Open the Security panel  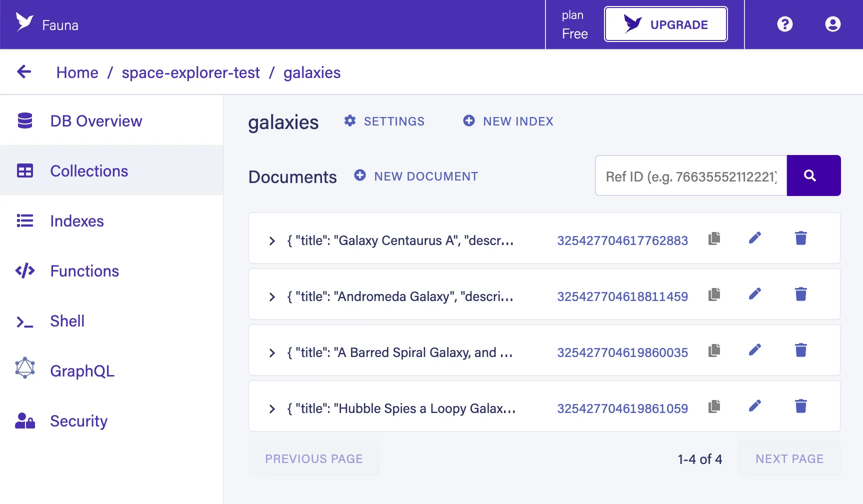click(x=78, y=421)
